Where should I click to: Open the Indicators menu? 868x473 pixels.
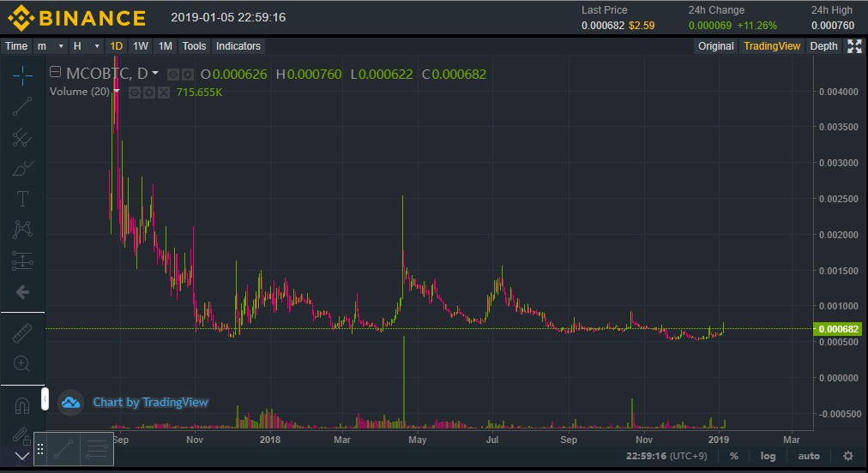[x=238, y=46]
